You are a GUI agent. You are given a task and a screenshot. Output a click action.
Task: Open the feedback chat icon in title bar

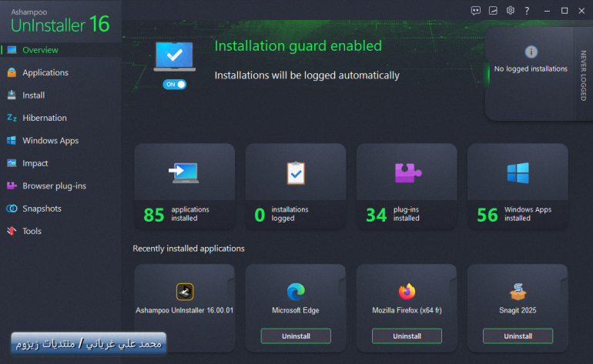(x=476, y=11)
